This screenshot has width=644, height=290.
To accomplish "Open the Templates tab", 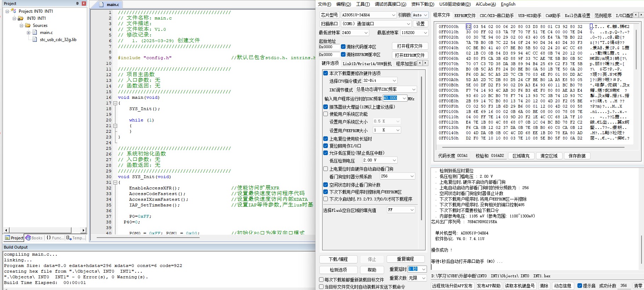I will pyautogui.click(x=76, y=238).
